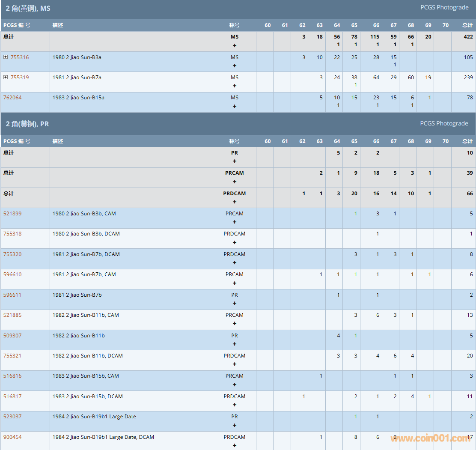Open PCGS number 762064 link

[x=12, y=97]
